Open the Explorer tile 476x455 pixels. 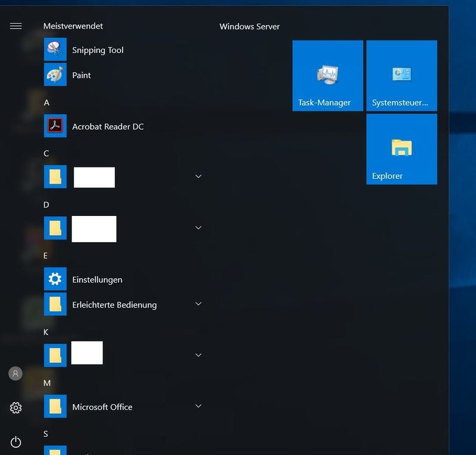pyautogui.click(x=401, y=149)
